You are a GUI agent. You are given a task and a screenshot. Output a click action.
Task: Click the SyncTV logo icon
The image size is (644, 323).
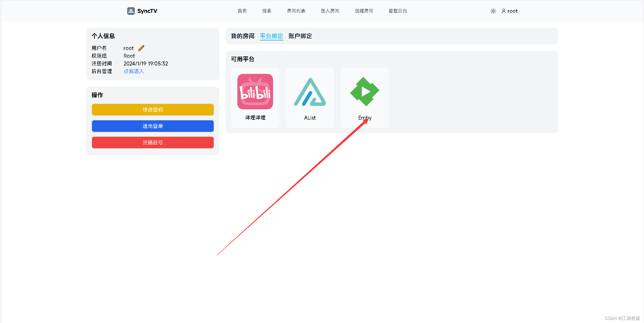tap(131, 11)
